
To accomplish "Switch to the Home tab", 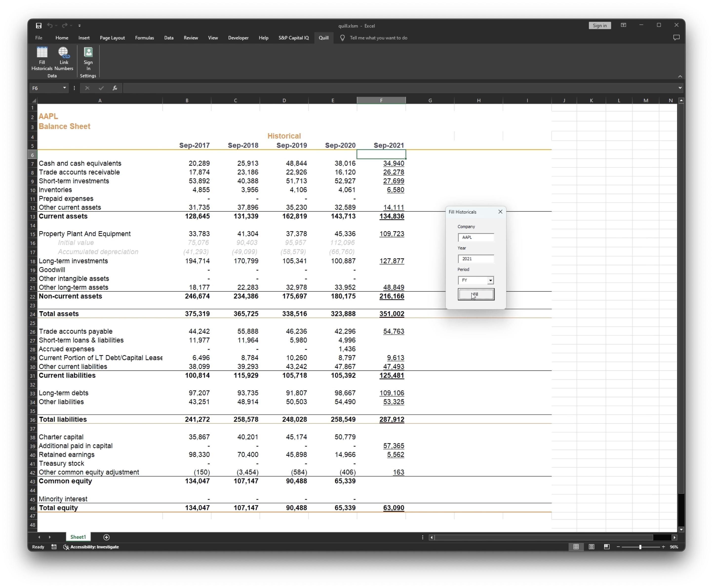I will coord(62,38).
